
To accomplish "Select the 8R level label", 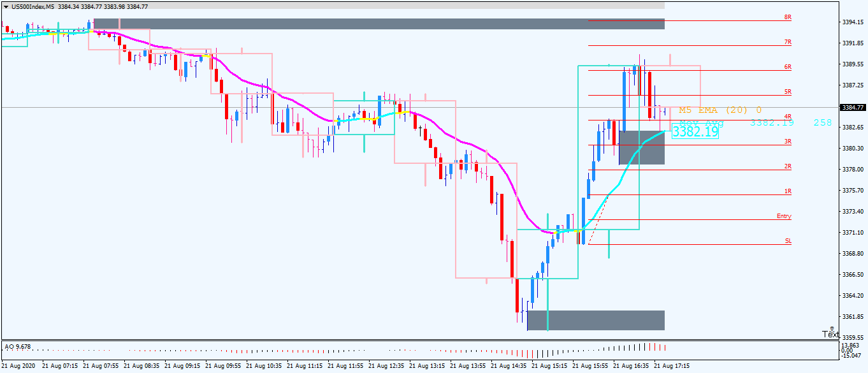I will (788, 17).
